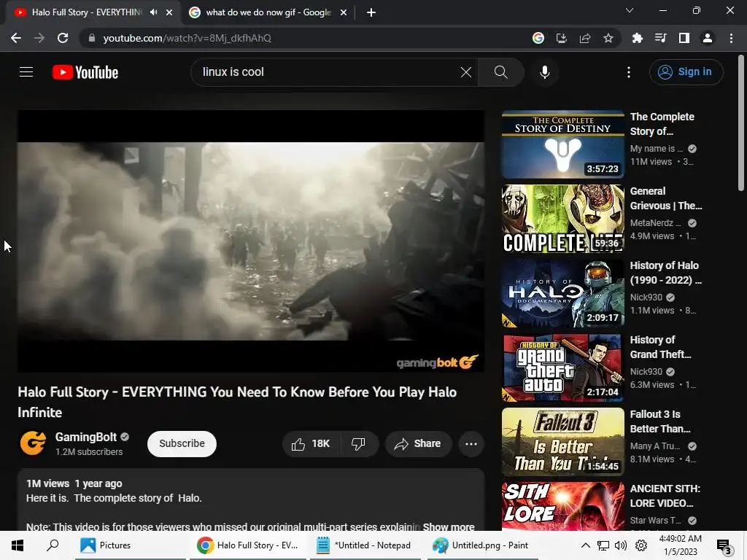Open Complete Story of Destiny thumbnail

562,144
